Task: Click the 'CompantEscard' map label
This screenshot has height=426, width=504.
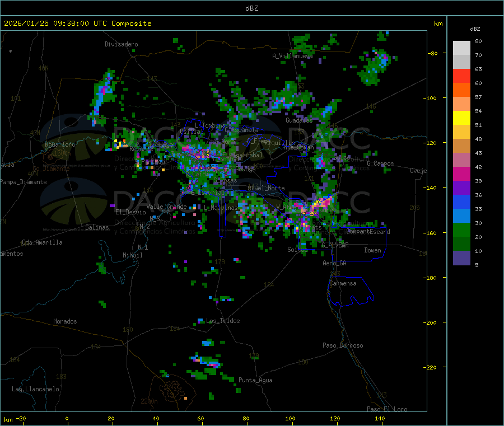Action: coord(368,232)
